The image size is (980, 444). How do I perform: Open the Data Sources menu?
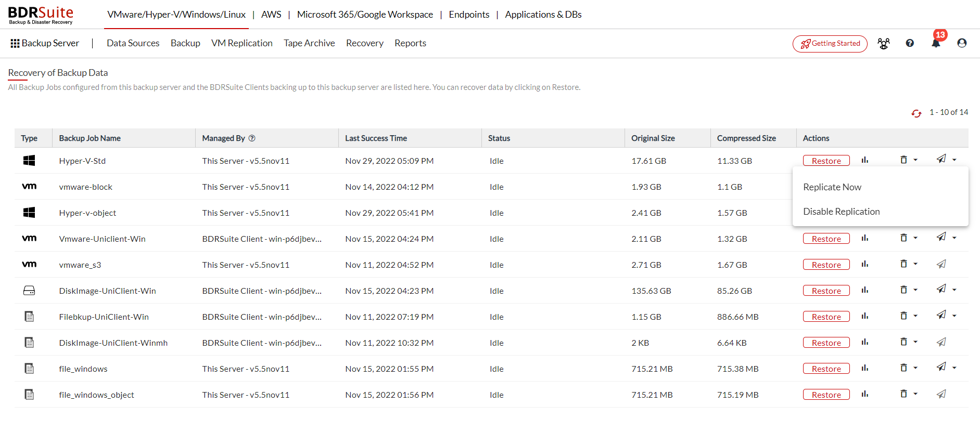[133, 43]
